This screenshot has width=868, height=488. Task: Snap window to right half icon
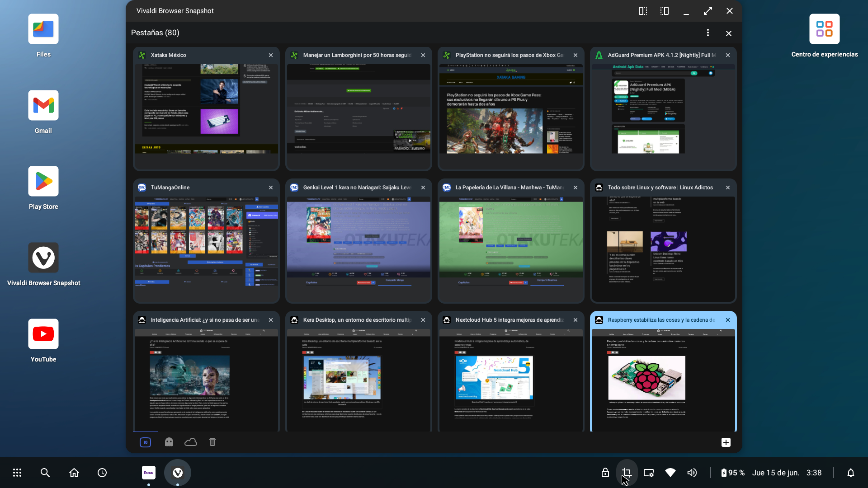point(664,11)
